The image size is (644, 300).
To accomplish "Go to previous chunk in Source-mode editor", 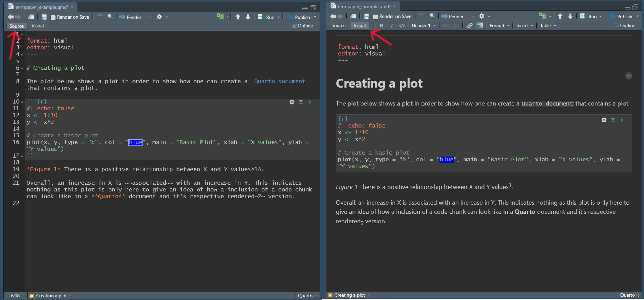I will coord(238,17).
